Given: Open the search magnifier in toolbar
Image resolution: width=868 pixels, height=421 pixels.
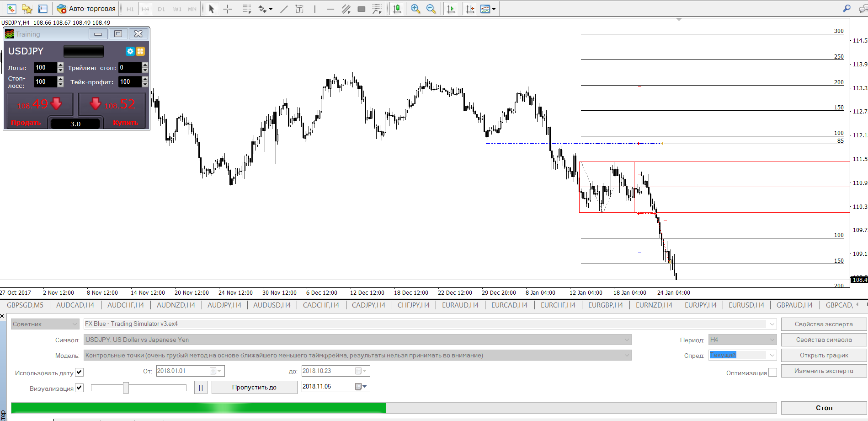Looking at the screenshot, I should point(847,8).
